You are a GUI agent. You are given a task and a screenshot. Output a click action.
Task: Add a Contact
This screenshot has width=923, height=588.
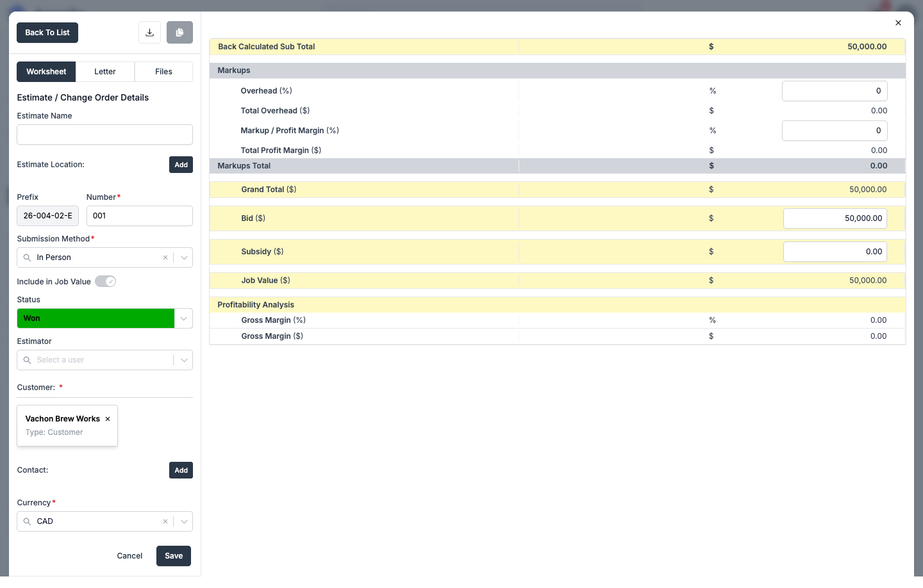pyautogui.click(x=181, y=470)
